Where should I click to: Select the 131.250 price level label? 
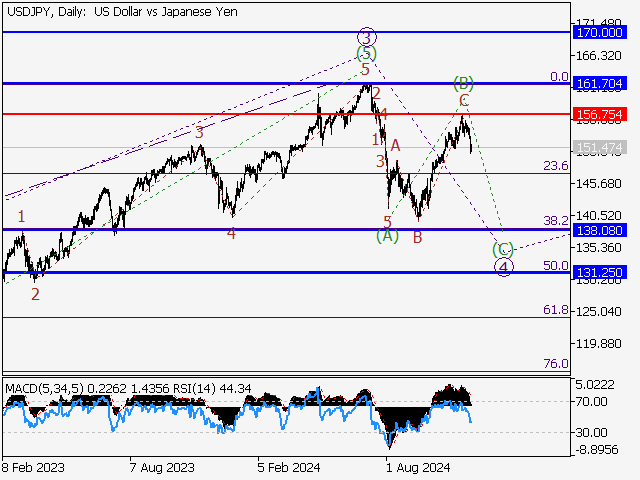point(600,272)
